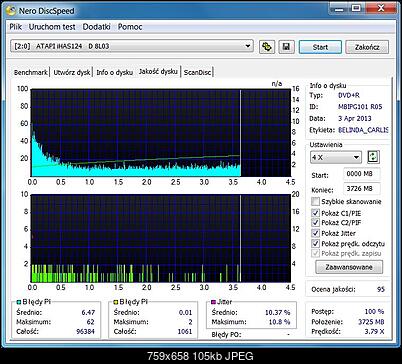Click the upper PI error graph
The width and height of the screenshot is (402, 364).
[161, 133]
